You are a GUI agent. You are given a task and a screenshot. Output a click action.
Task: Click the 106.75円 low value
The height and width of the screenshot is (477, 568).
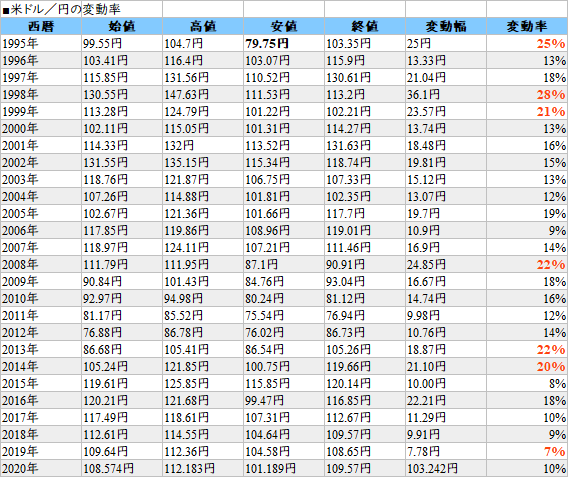click(267, 180)
